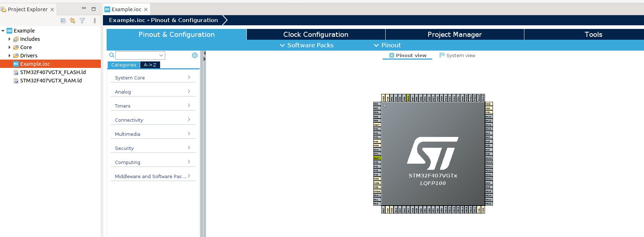This screenshot has height=237, width=644.
Task: Minimize the Project Explorer panel
Action: click(84, 9)
